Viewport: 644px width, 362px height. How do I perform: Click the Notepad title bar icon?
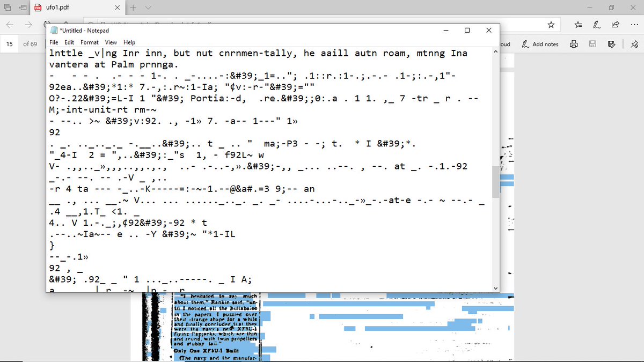[54, 31]
